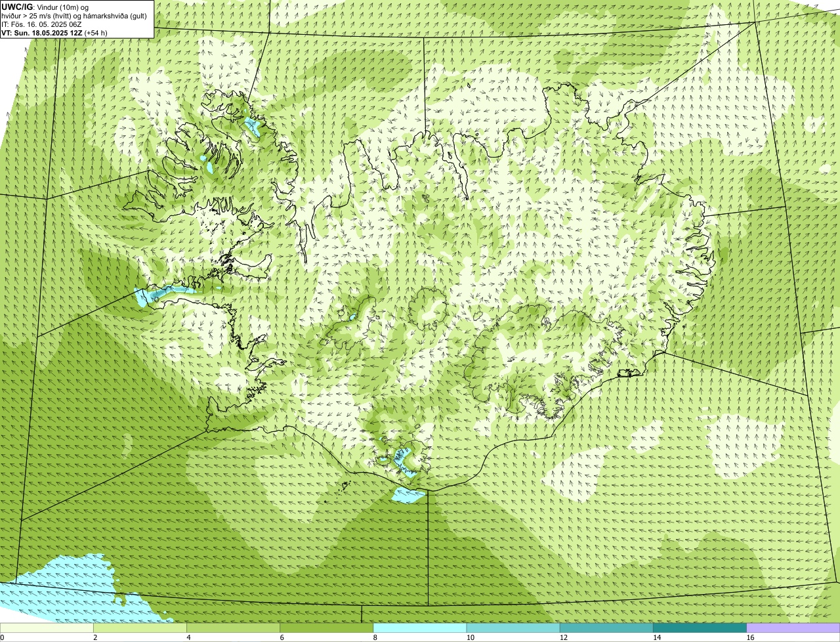The width and height of the screenshot is (840, 642).
Task: Click the legend tick label "6"
Action: (282, 637)
